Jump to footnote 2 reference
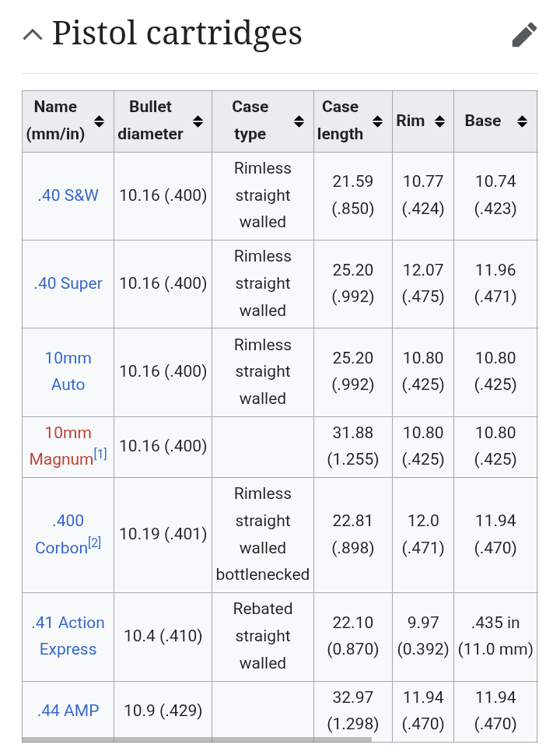The width and height of the screenshot is (560, 755). click(x=94, y=543)
